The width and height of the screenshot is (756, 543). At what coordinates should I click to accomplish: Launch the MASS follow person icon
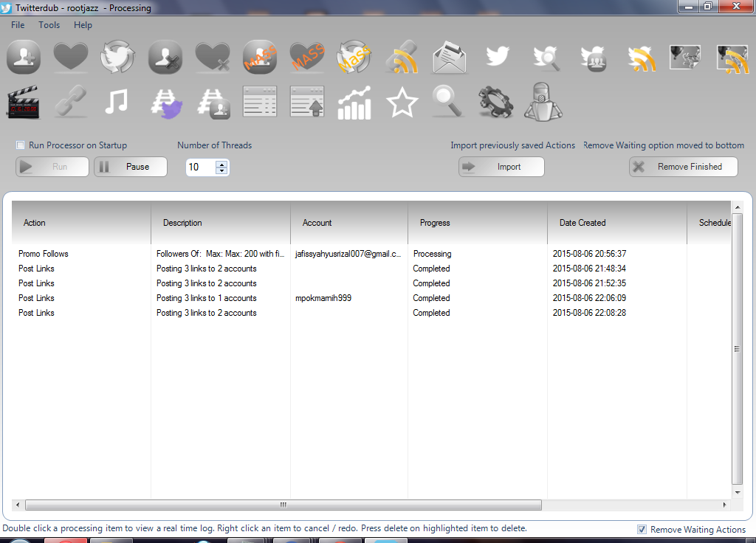pos(260,57)
